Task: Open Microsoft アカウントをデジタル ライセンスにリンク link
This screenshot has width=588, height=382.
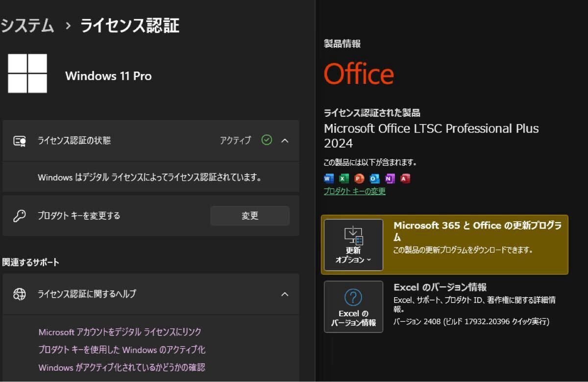Action: click(120, 332)
